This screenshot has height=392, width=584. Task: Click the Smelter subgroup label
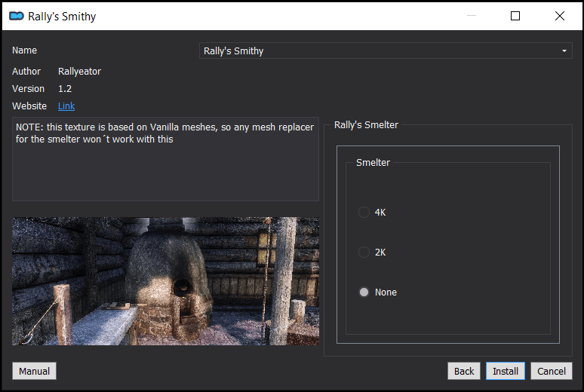[373, 162]
